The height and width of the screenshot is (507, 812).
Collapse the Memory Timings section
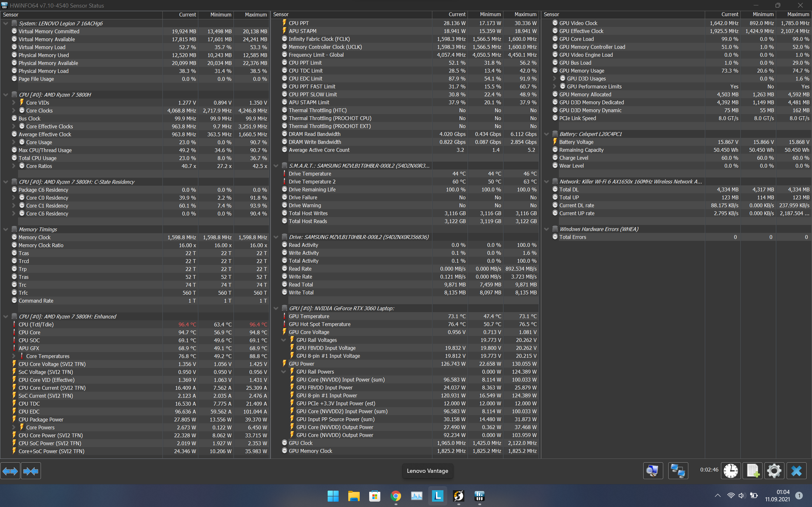5,229
